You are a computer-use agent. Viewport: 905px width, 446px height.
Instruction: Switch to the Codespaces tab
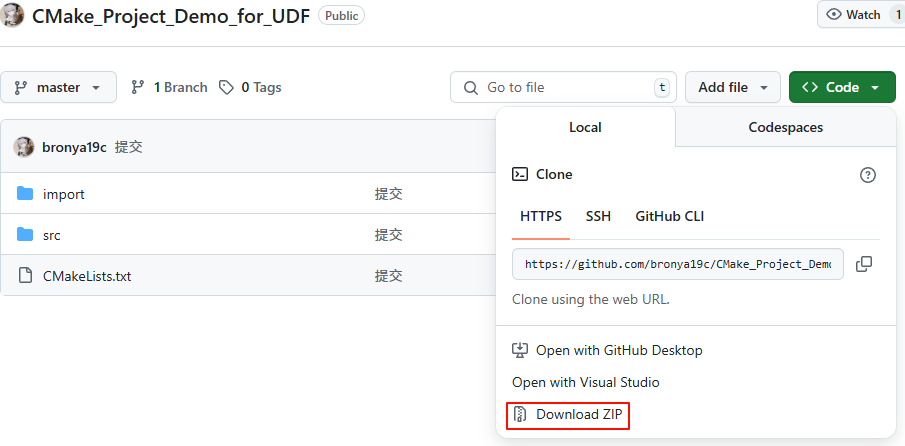785,128
